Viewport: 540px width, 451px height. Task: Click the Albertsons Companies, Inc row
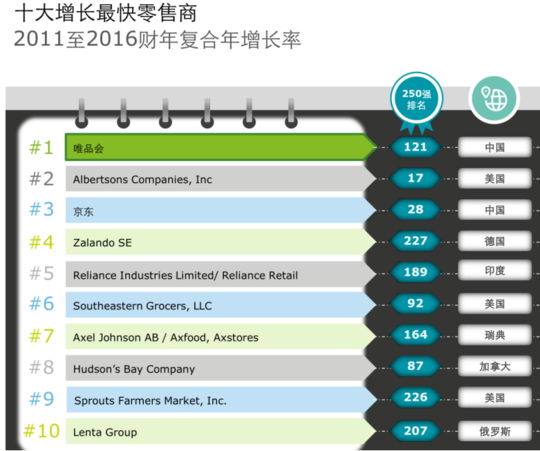221,179
